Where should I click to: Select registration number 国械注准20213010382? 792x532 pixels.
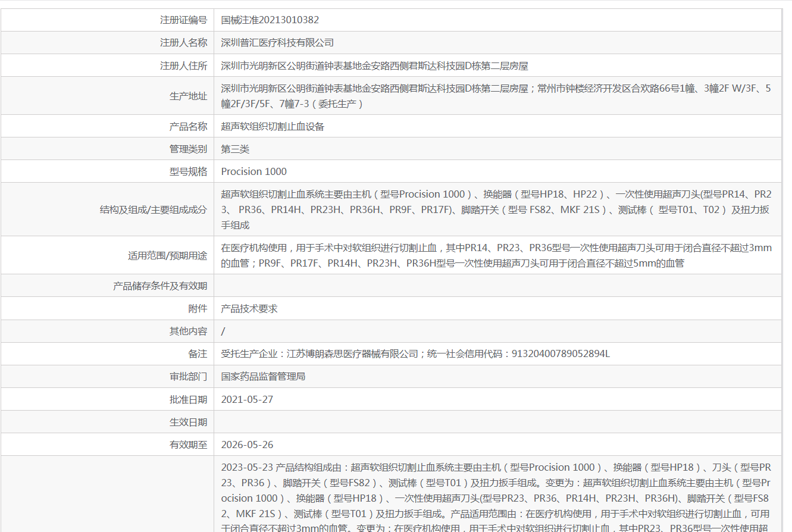pos(270,20)
